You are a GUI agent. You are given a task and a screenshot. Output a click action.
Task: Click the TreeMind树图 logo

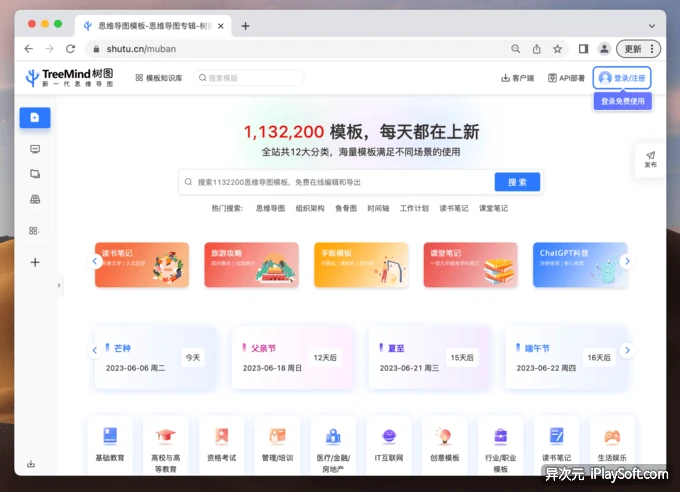tap(70, 78)
